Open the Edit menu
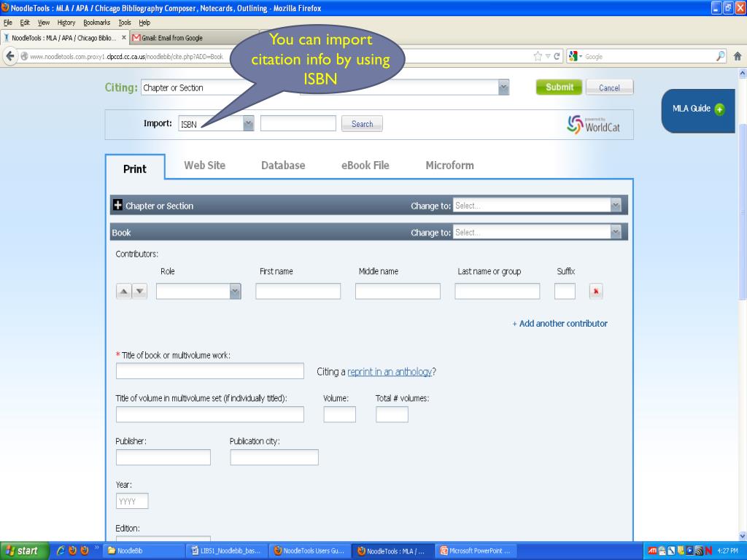747x560 pixels. click(25, 23)
